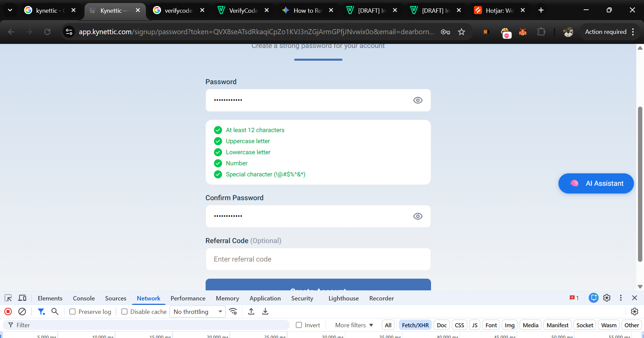Reload the page

[47, 32]
